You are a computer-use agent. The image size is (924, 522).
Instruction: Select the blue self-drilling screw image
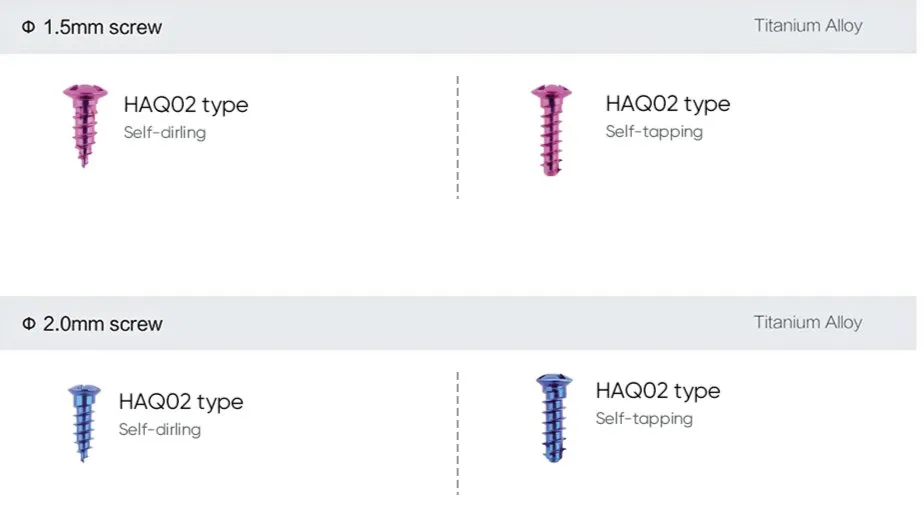(x=82, y=421)
